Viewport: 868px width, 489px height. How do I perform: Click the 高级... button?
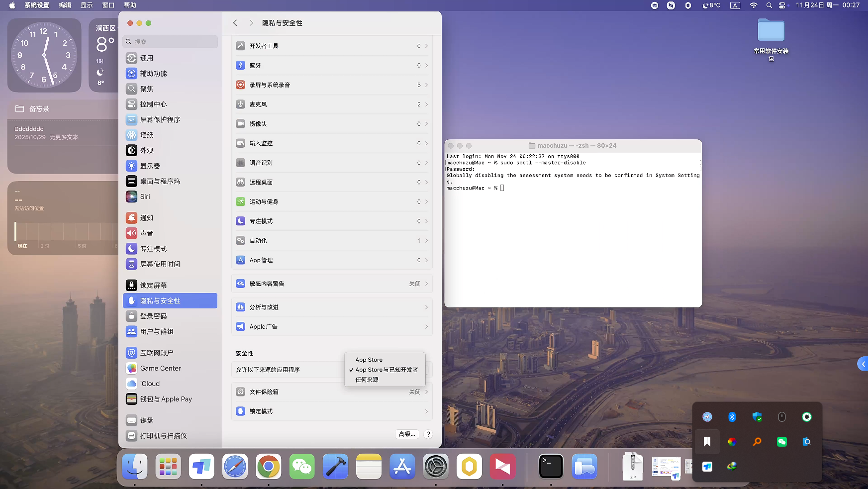coord(406,434)
